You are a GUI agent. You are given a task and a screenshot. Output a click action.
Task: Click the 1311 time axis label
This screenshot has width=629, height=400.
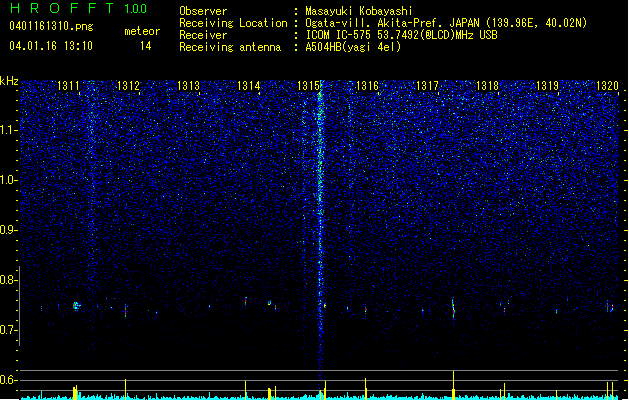[x=68, y=86]
